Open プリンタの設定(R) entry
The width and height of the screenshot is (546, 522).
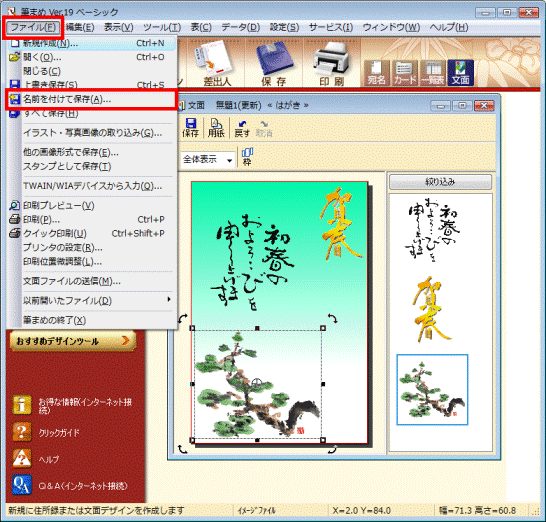coord(92,248)
